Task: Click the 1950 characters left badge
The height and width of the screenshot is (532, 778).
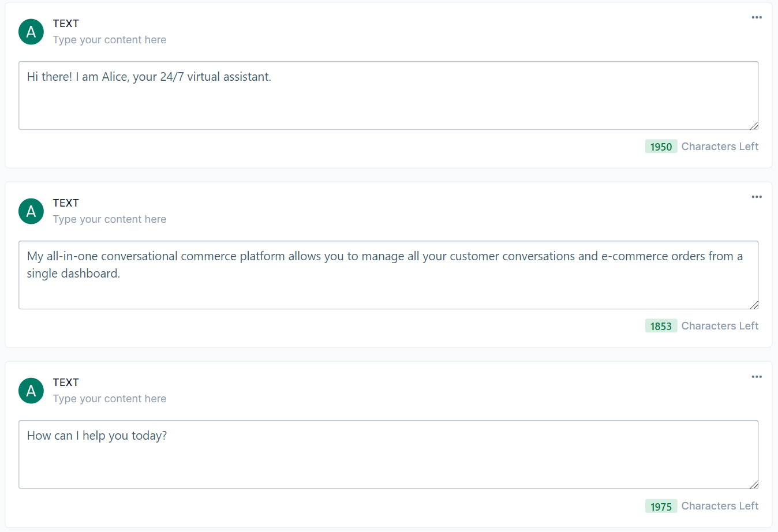Action: (x=661, y=147)
